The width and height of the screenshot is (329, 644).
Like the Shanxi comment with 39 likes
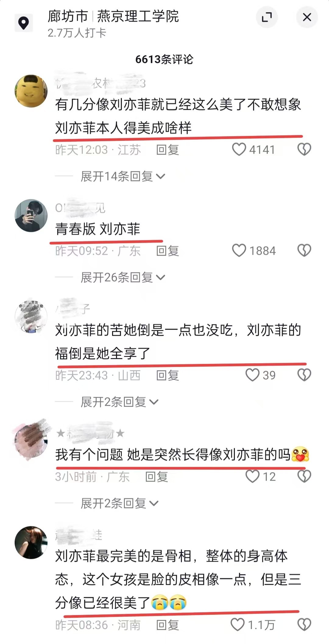[253, 375]
